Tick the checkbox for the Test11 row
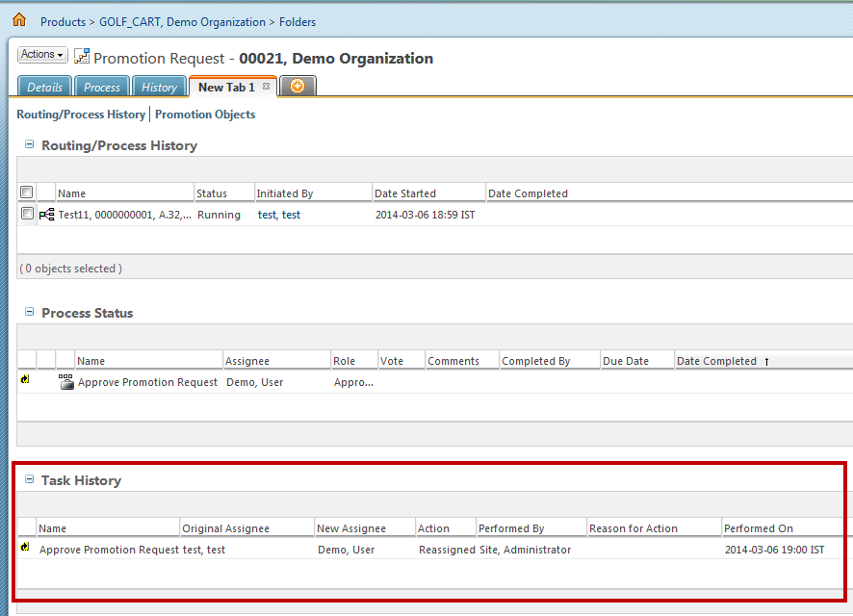Image resolution: width=853 pixels, height=616 pixels. tap(27, 214)
